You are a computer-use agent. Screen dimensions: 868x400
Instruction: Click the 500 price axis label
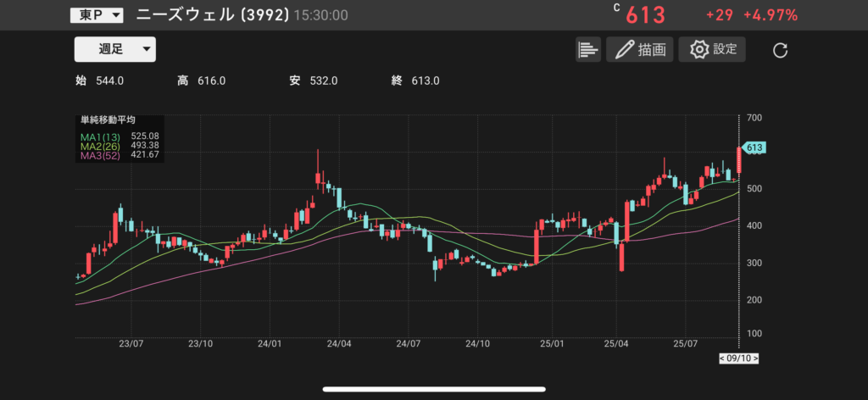click(754, 189)
